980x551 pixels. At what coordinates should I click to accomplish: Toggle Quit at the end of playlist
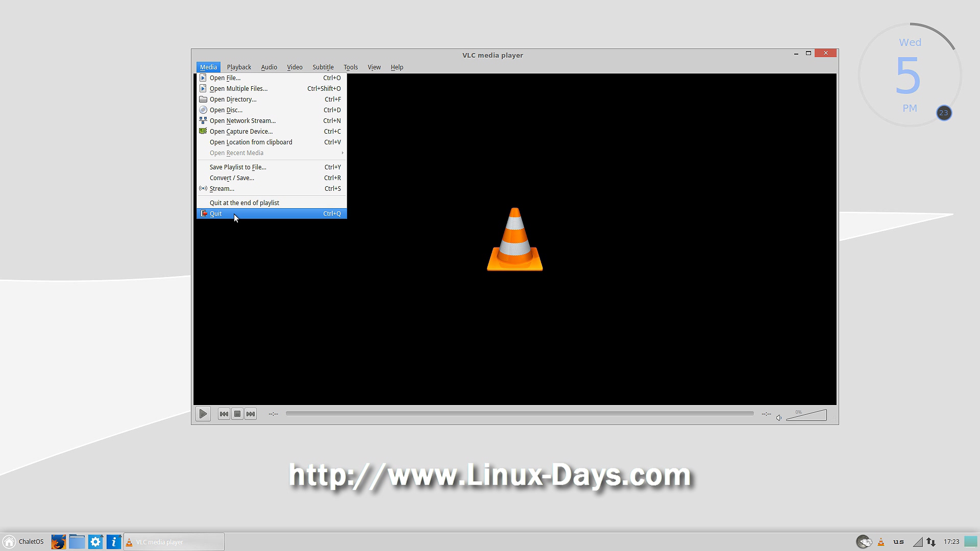coord(272,203)
